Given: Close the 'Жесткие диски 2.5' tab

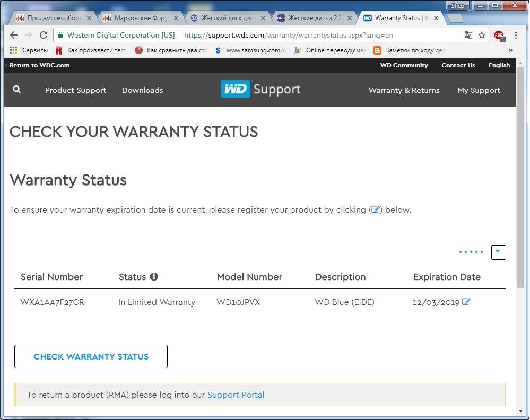Looking at the screenshot, I should point(350,18).
